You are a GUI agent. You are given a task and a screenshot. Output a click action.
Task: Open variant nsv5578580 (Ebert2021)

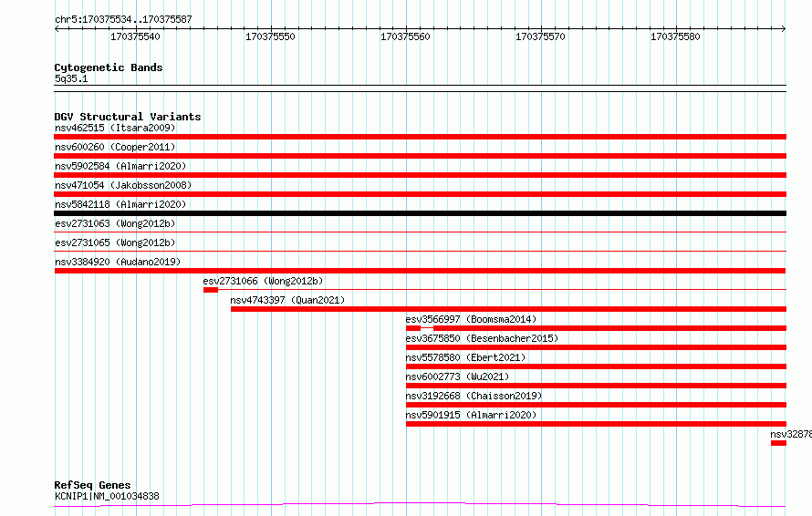(465, 357)
